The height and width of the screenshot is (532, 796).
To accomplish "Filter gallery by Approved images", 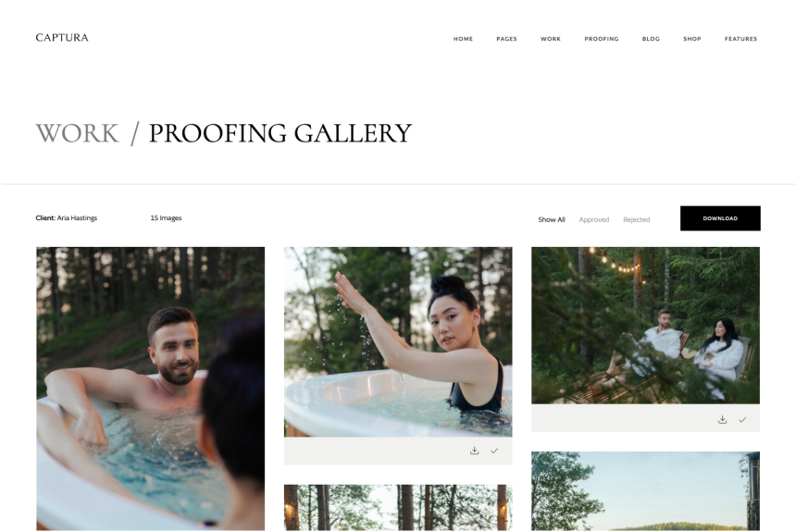I will pyautogui.click(x=594, y=219).
